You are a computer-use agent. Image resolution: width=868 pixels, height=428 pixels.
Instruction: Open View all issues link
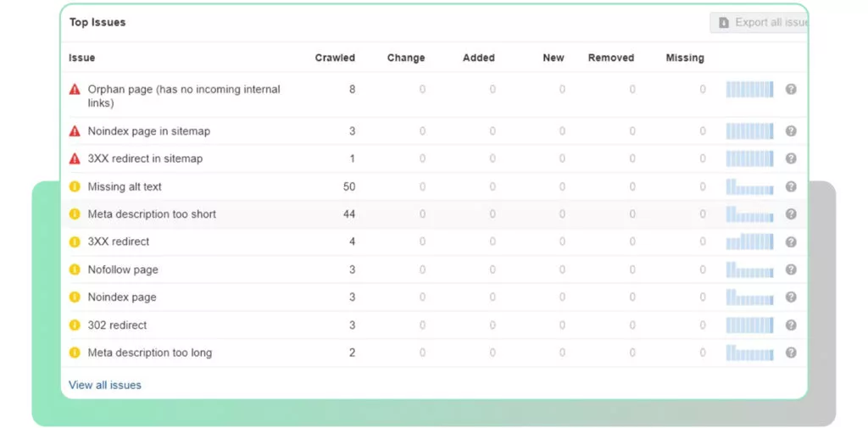click(x=104, y=385)
